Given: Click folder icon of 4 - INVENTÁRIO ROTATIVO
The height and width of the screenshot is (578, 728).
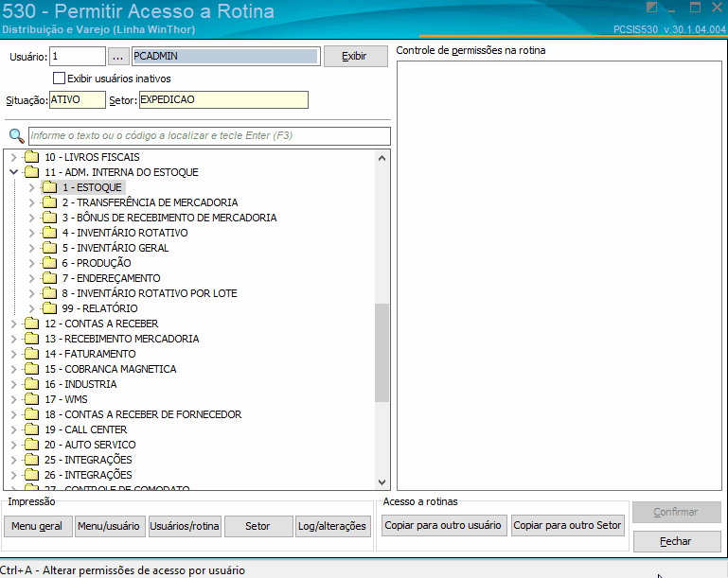Looking at the screenshot, I should [49, 233].
